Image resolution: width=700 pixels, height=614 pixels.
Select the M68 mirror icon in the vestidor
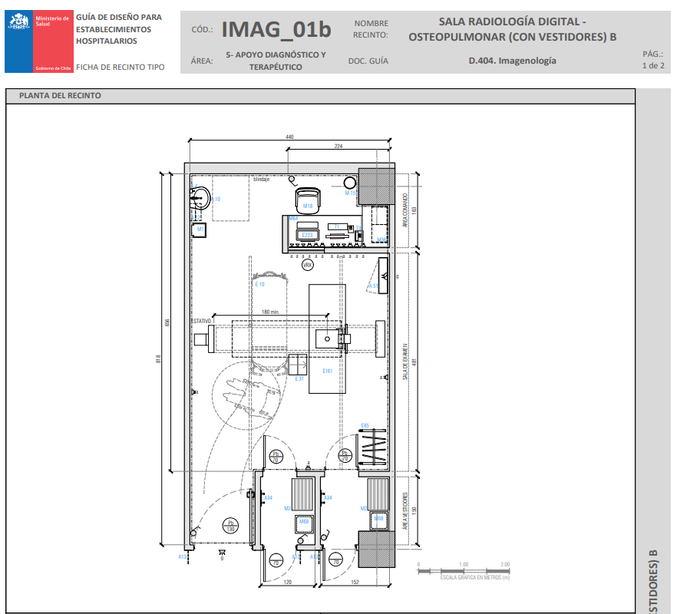pyautogui.click(x=304, y=523)
